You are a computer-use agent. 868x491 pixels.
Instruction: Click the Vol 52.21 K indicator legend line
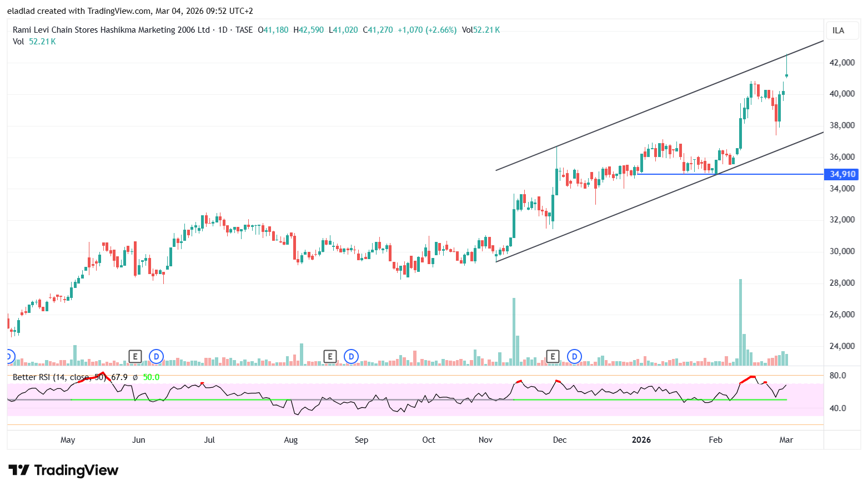34,42
